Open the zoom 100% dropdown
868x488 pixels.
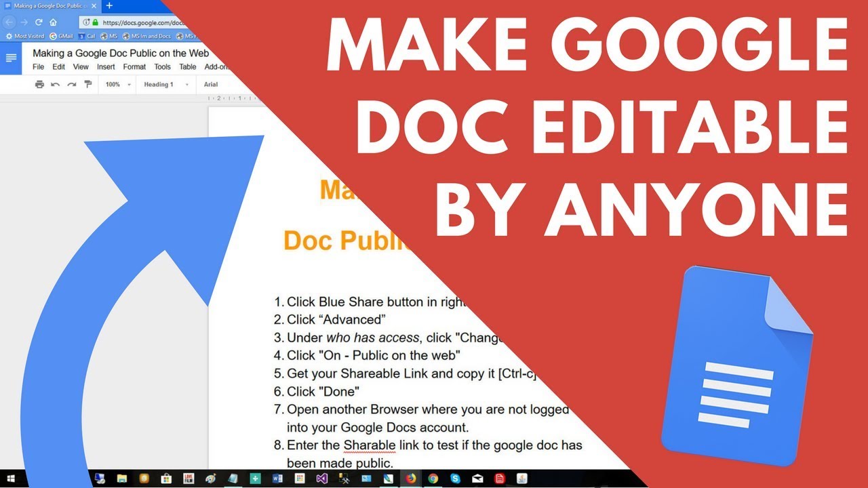click(x=117, y=85)
